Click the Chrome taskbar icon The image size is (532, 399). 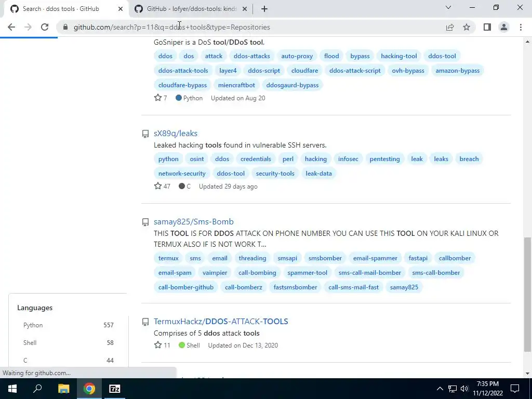coord(89,389)
